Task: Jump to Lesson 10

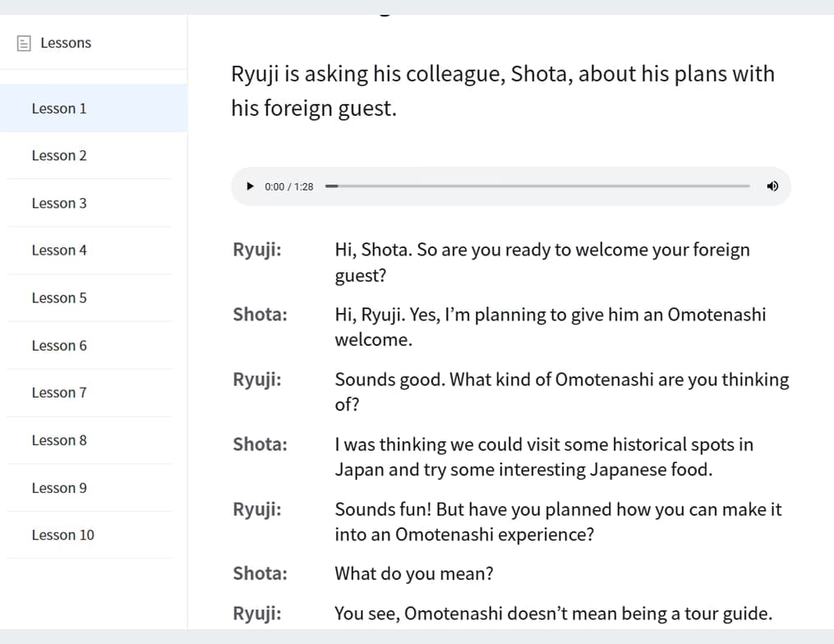Action: coord(62,535)
